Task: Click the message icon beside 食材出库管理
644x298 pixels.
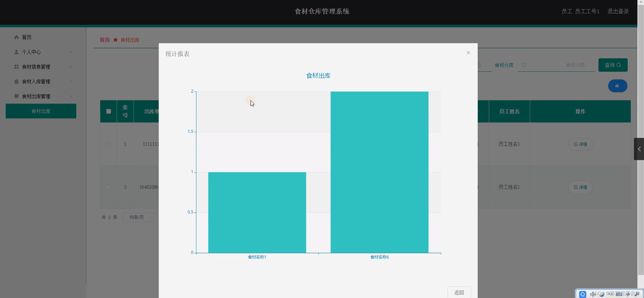Action: 16,96
